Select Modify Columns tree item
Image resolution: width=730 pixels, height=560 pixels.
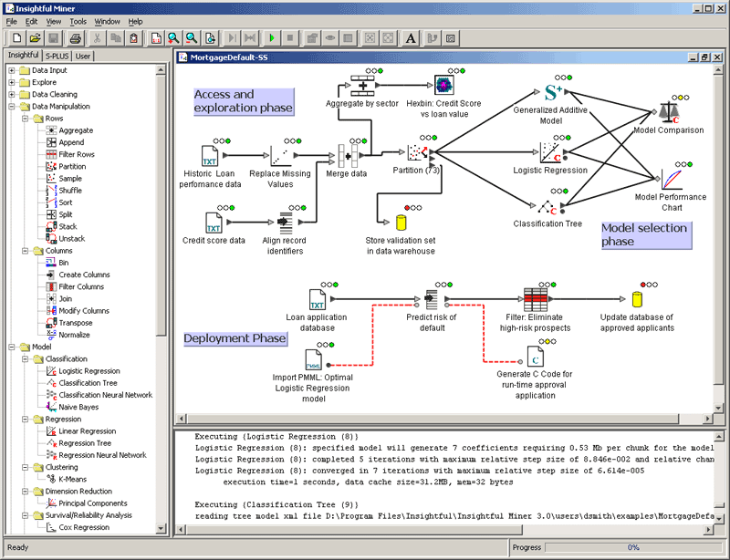pyautogui.click(x=84, y=310)
